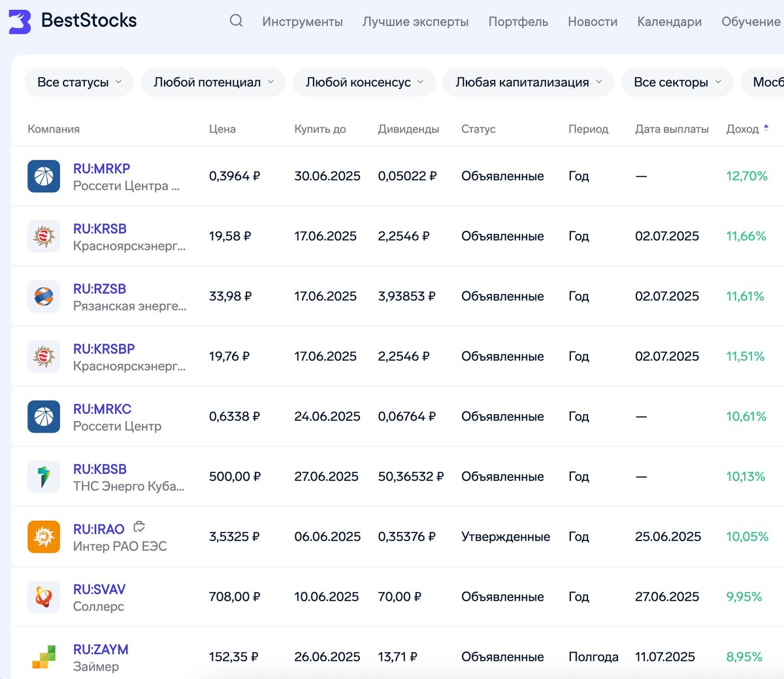784x679 pixels.
Task: Sort by the Купить до column header
Action: [x=320, y=129]
